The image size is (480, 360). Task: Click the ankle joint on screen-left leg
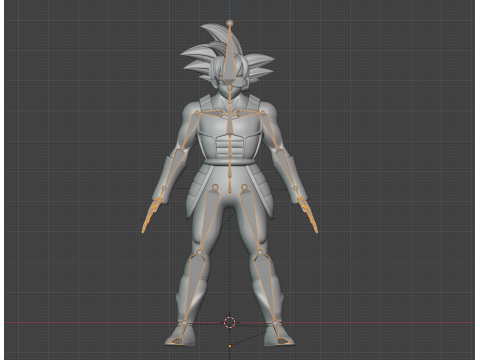pyautogui.click(x=184, y=323)
